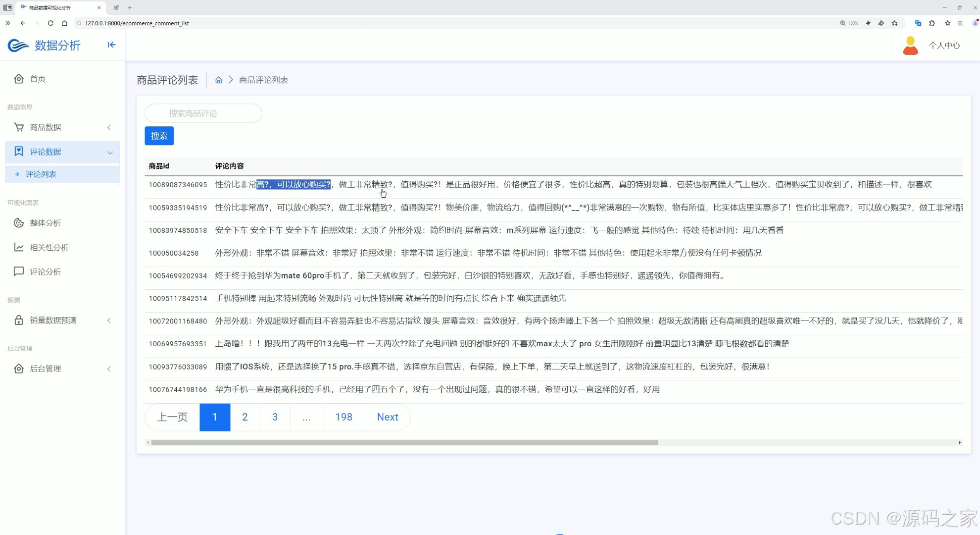This screenshot has height=535, width=980.
Task: Go to the Next page
Action: (x=387, y=418)
